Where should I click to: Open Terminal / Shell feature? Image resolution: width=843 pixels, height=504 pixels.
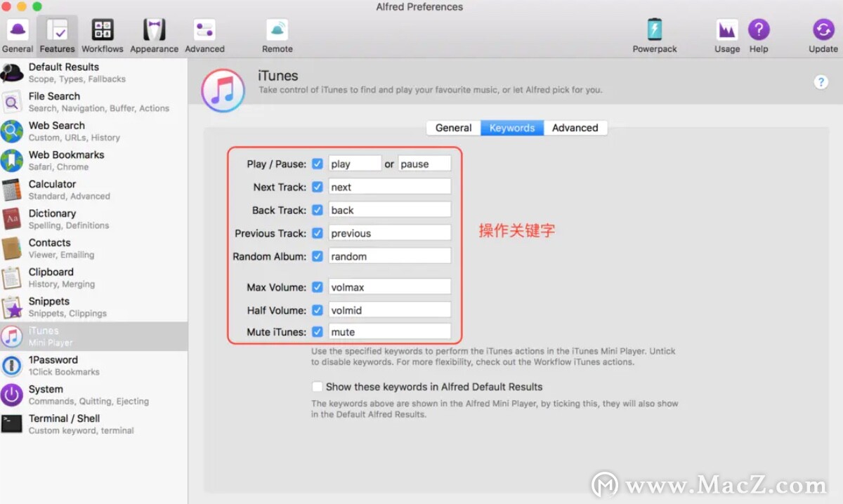click(94, 425)
